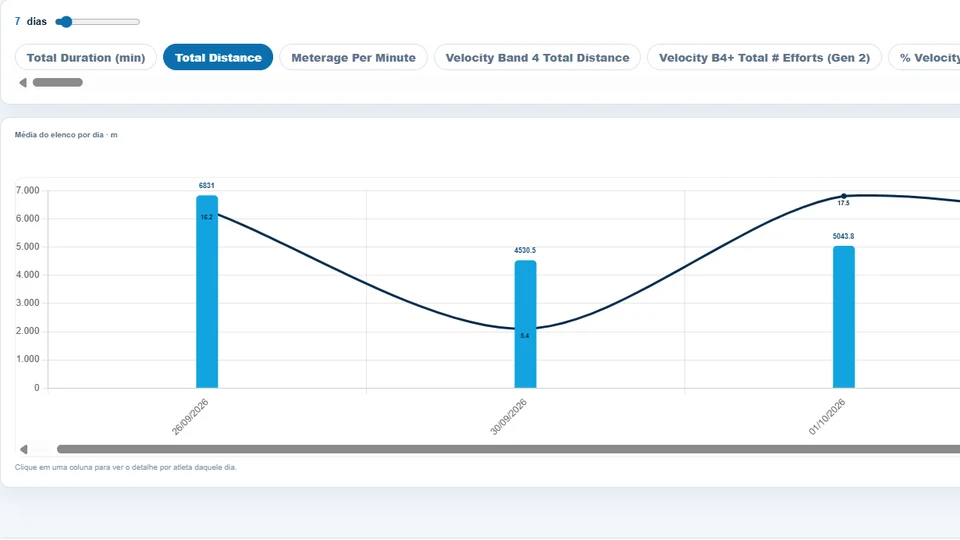Select the partially visible % Velocity tab

click(x=924, y=58)
